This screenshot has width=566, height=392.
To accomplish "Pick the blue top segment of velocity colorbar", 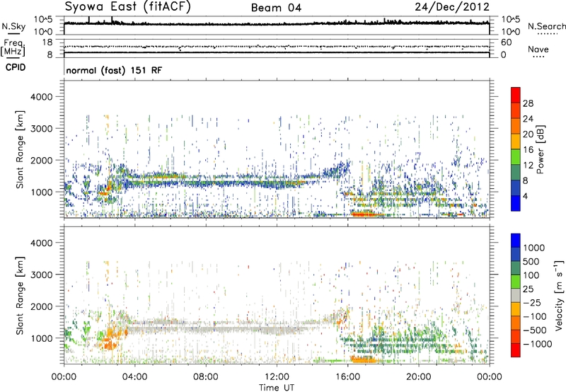I will 516,241.
